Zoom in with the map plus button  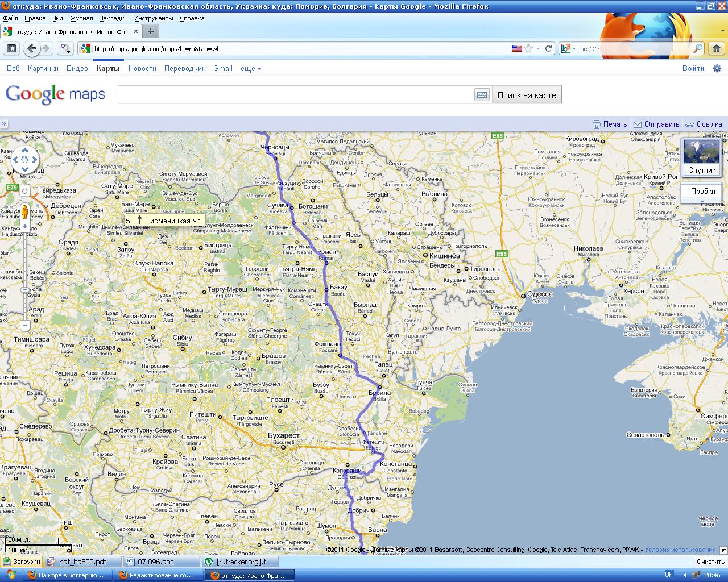click(x=25, y=226)
